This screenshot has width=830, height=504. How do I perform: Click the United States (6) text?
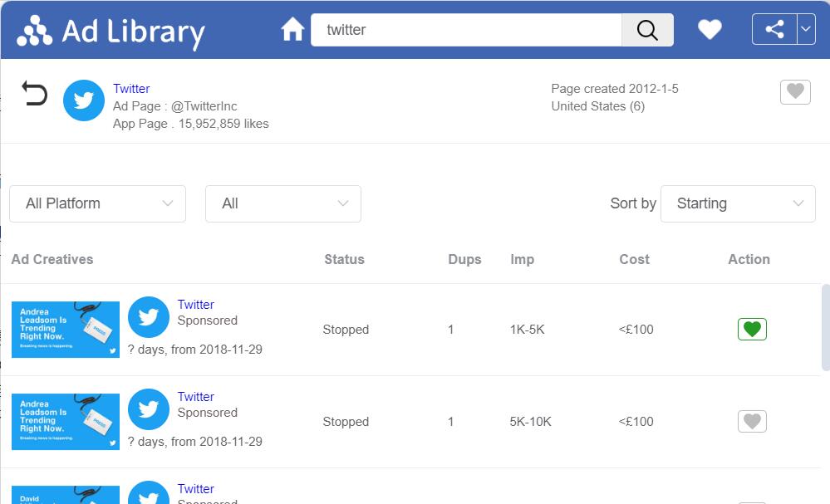[598, 106]
